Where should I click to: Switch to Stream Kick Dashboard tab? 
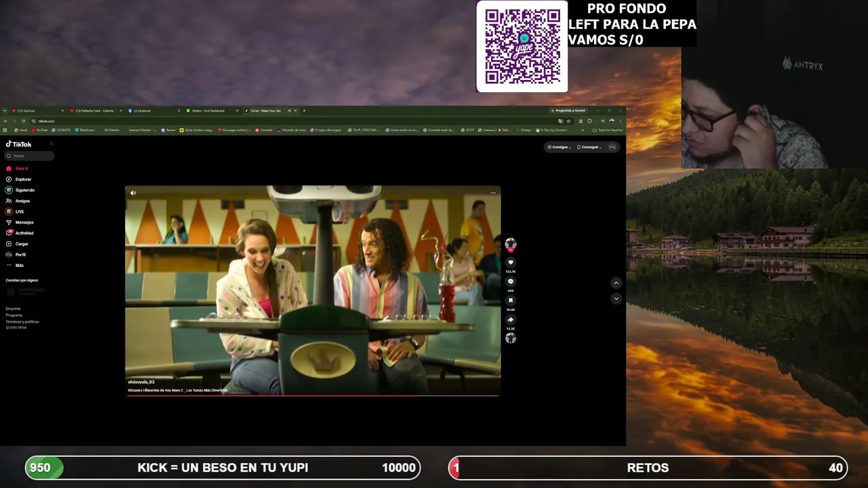tap(213, 110)
